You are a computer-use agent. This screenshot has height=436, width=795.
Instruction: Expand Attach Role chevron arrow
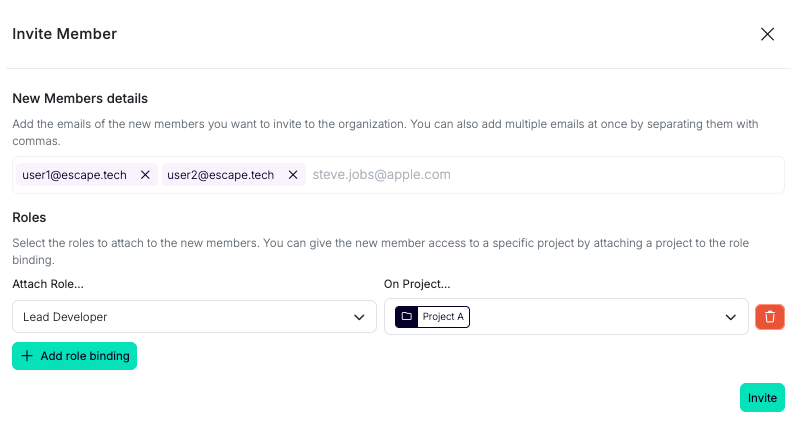pos(359,317)
